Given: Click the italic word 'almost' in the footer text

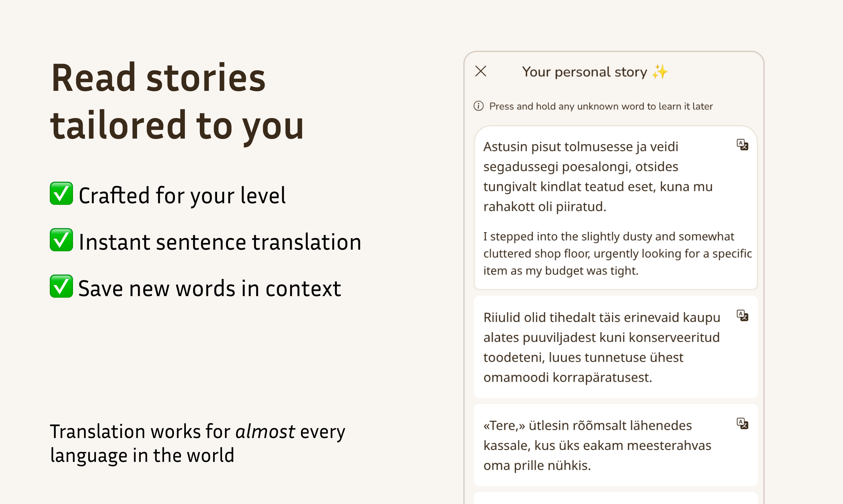Looking at the screenshot, I should click(x=265, y=432).
